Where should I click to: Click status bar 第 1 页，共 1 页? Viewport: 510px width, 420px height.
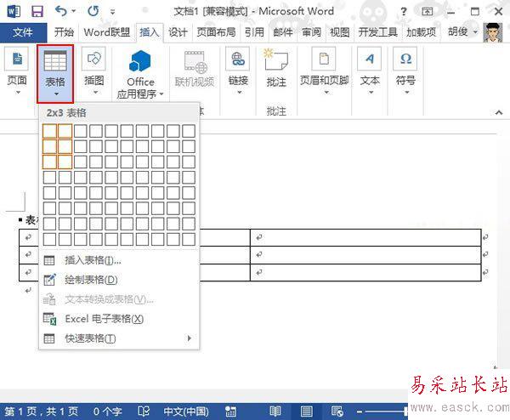pos(42,411)
